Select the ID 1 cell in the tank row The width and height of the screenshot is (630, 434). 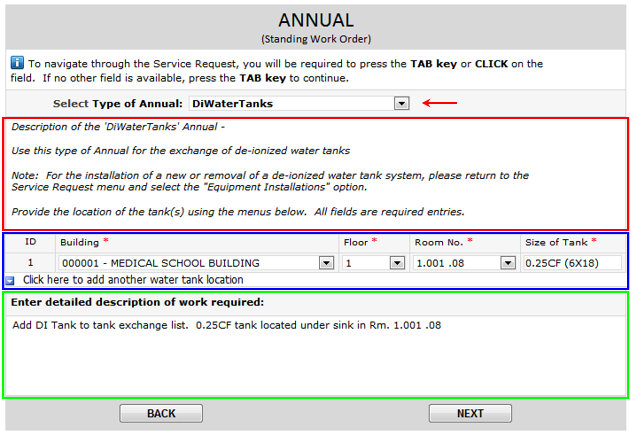(30, 263)
